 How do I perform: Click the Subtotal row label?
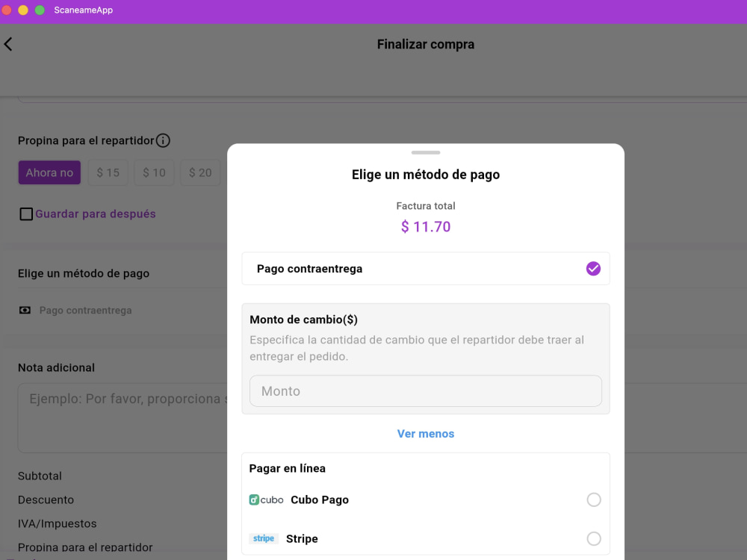(x=40, y=476)
